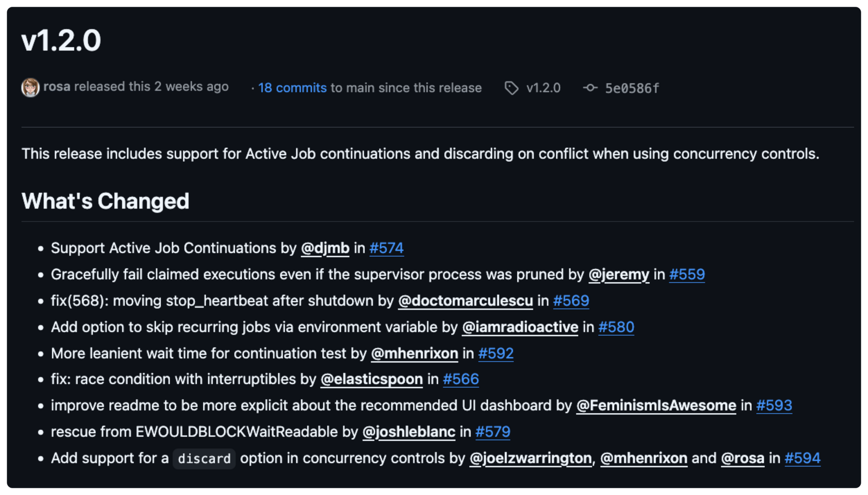The width and height of the screenshot is (868, 495).
Task: Visit the @joelzwarrington profile
Action: [530, 458]
